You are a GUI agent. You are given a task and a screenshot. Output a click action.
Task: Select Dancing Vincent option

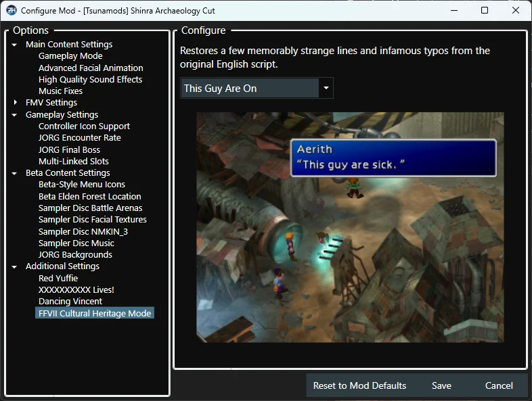pyautogui.click(x=70, y=302)
